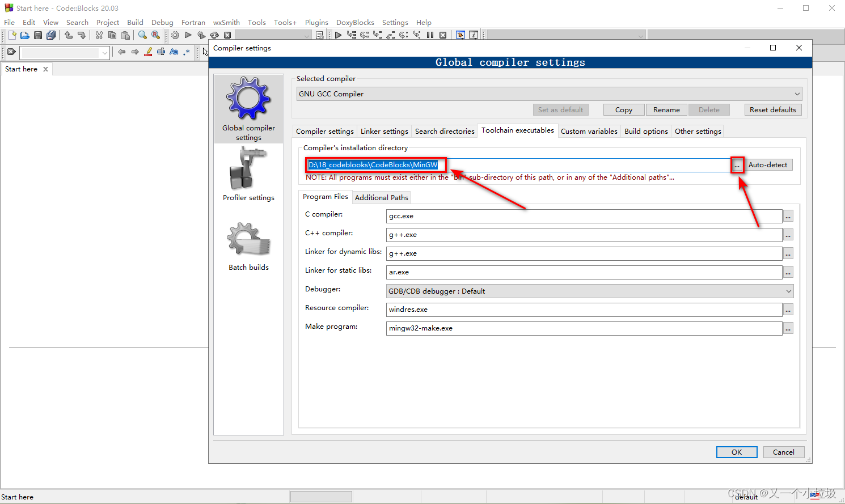Viewport: 845px width, 504px height.
Task: Open the Settings menu
Action: (395, 22)
